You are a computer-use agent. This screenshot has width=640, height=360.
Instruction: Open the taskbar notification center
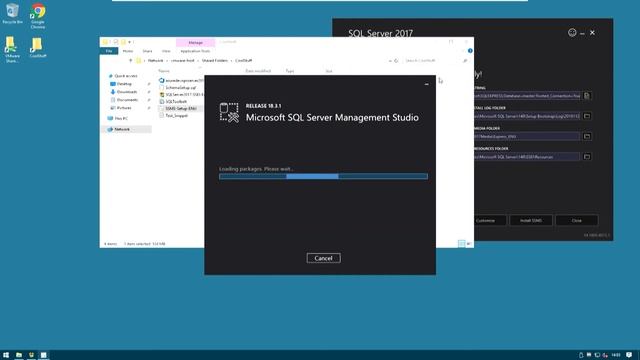click(x=629, y=355)
